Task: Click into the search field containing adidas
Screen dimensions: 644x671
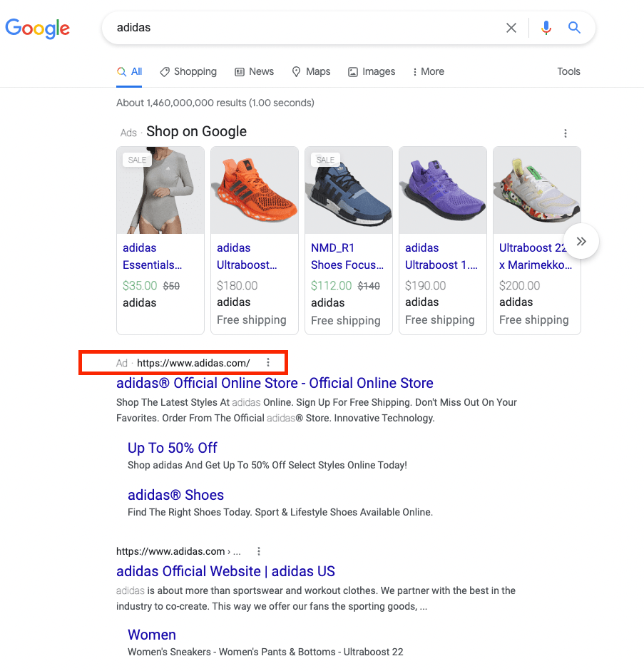Action: pyautogui.click(x=300, y=28)
